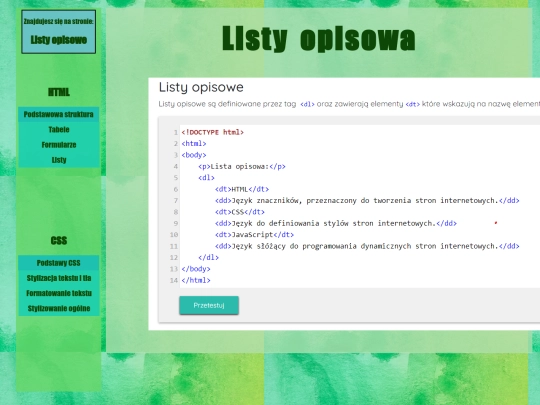Click the <!DOCTYPE html> code line

tap(212, 132)
